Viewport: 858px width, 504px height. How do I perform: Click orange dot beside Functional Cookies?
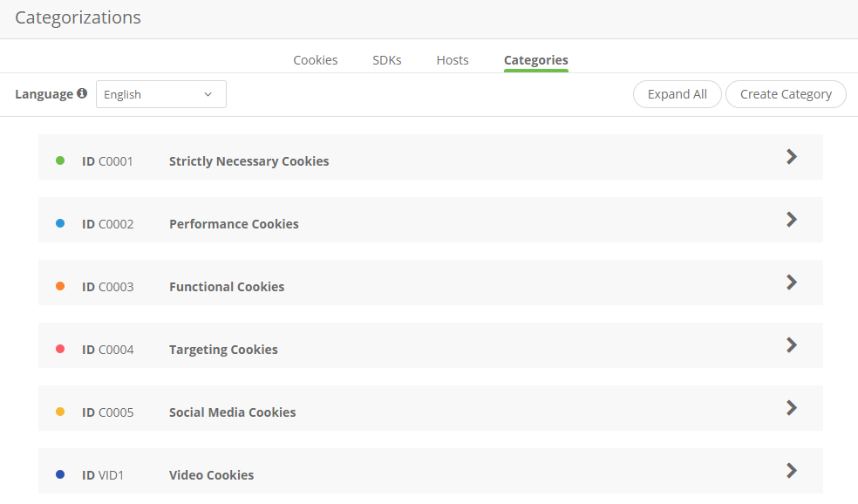coord(60,286)
